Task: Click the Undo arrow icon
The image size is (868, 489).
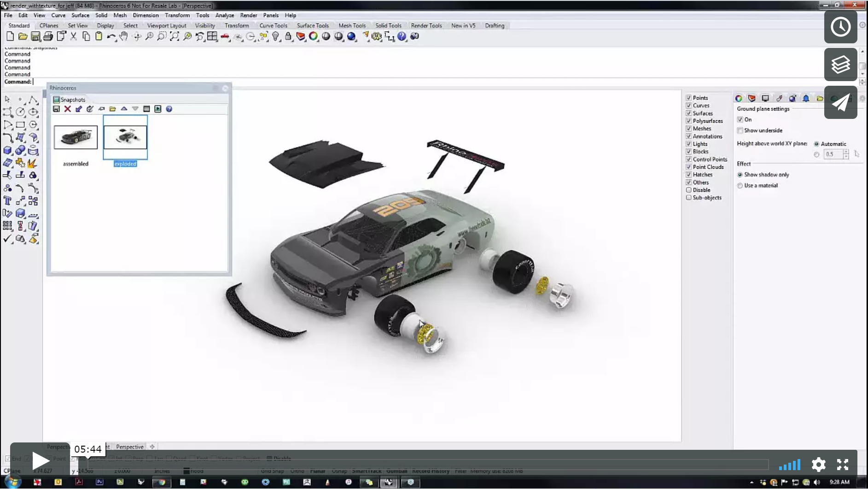Action: pyautogui.click(x=111, y=36)
